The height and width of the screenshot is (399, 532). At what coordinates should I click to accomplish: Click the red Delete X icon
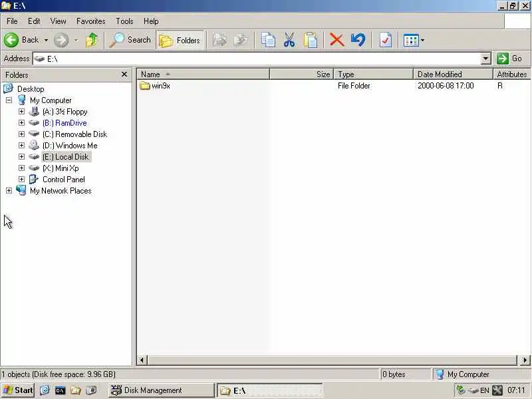pyautogui.click(x=337, y=40)
